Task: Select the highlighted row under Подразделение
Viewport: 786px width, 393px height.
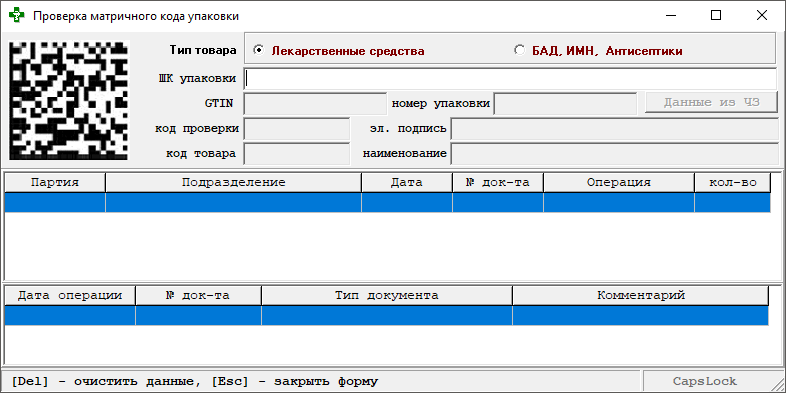Action: [234, 203]
